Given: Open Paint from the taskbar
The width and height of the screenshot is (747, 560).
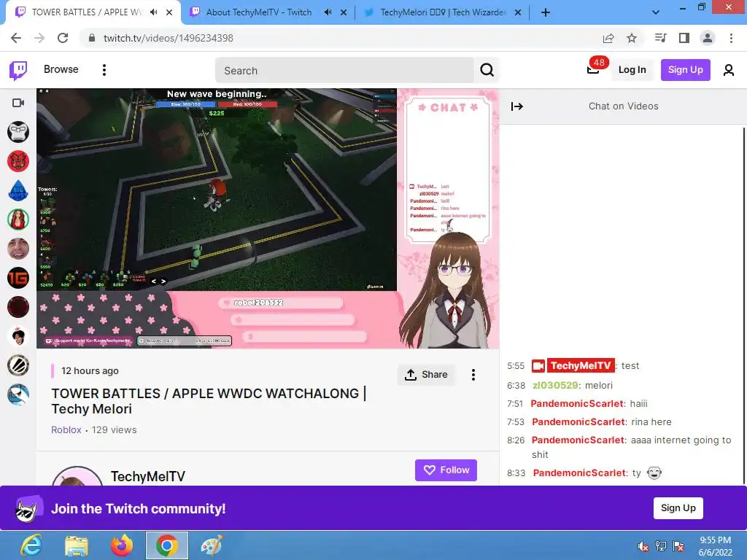Looking at the screenshot, I should tap(212, 545).
